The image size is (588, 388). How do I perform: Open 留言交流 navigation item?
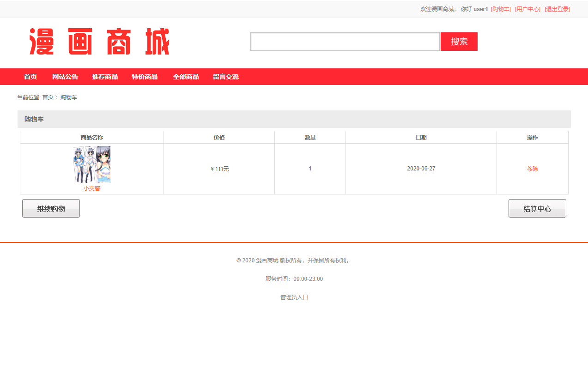[x=226, y=77]
